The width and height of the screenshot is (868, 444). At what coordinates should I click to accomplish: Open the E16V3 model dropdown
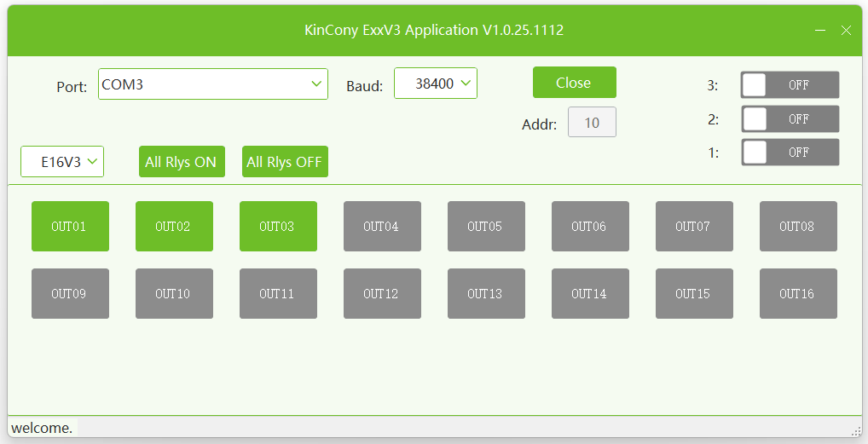(62, 162)
